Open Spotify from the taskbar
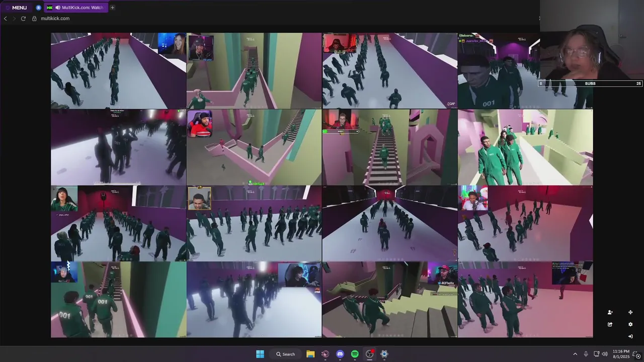Image resolution: width=644 pixels, height=362 pixels. [355, 354]
